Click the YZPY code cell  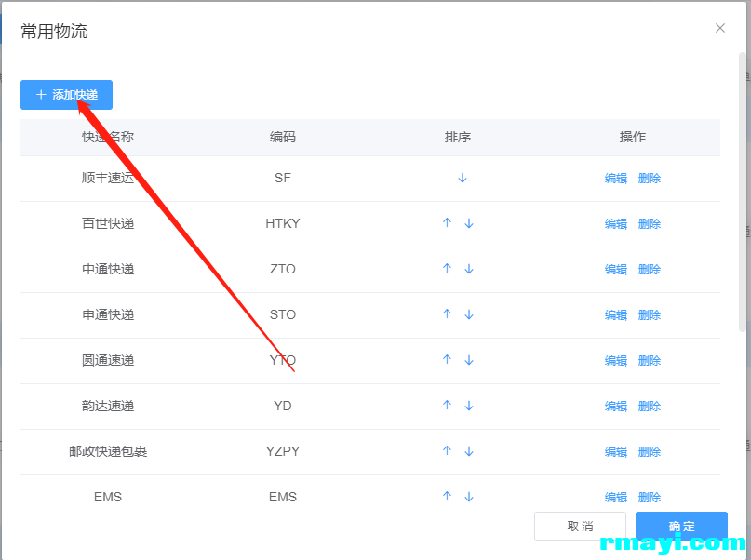pos(283,451)
